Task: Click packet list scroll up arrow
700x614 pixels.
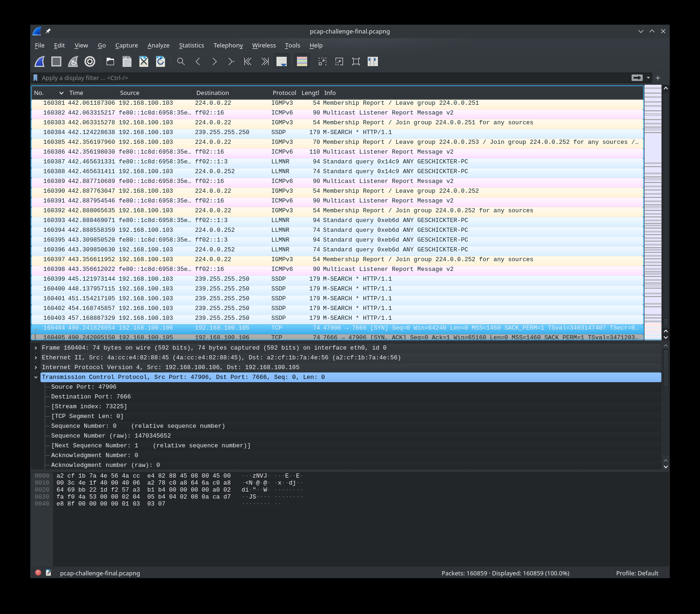Action: (x=666, y=88)
